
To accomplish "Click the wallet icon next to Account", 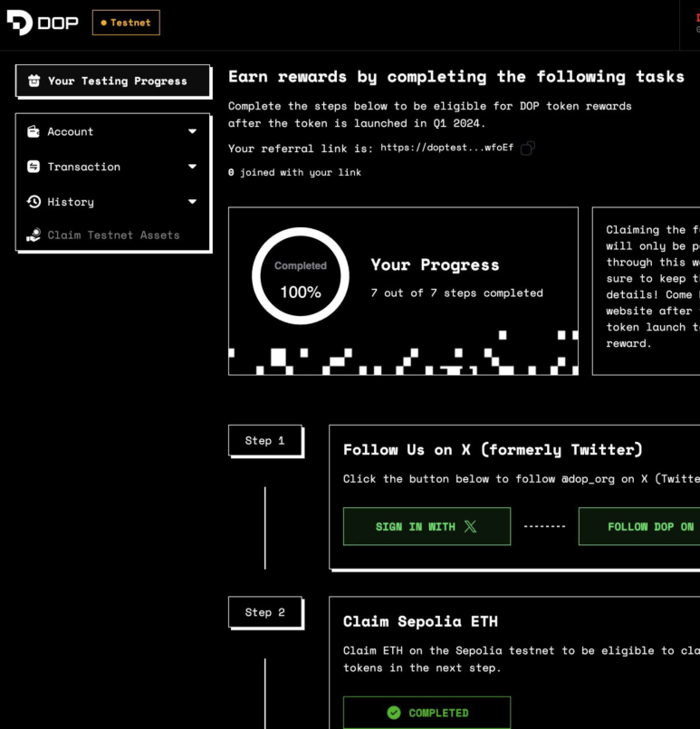I will (x=34, y=131).
